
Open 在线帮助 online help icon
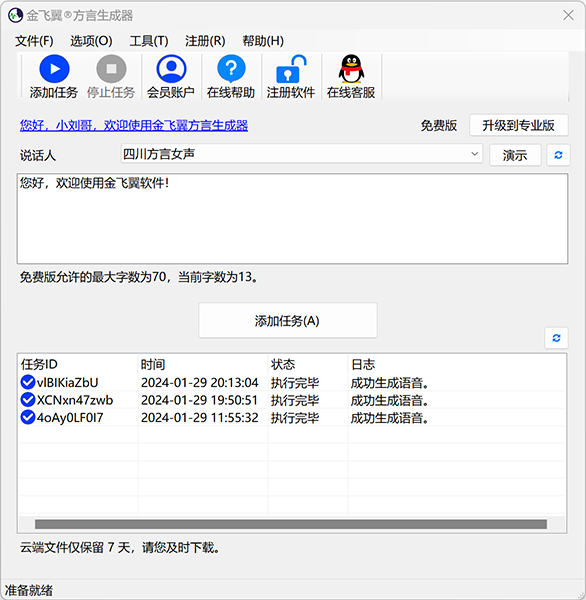click(x=231, y=69)
